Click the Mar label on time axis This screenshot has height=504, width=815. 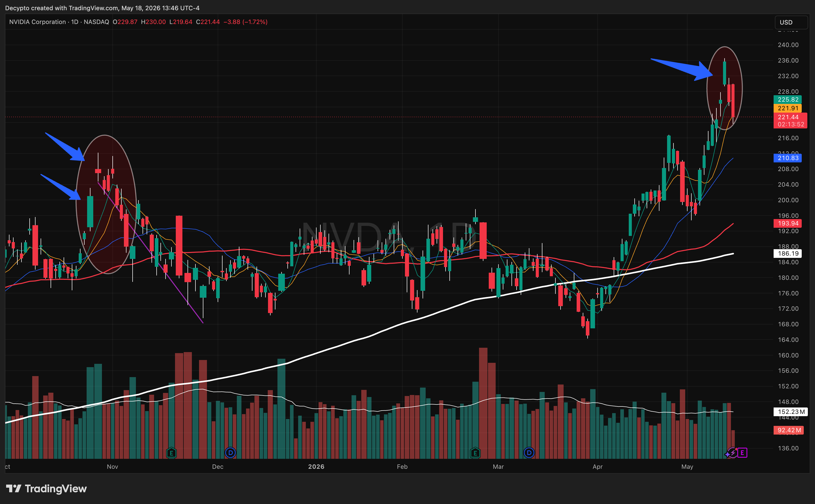pyautogui.click(x=498, y=467)
